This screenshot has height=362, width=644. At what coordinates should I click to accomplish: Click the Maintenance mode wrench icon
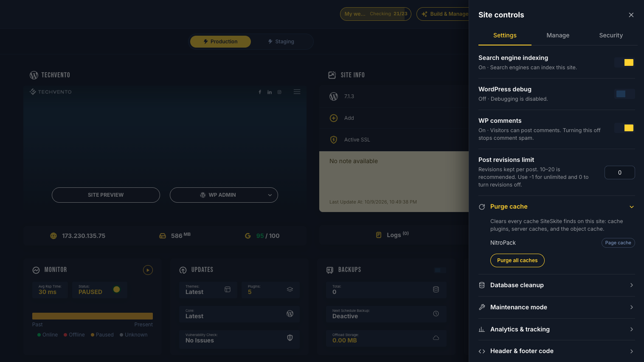tap(482, 307)
